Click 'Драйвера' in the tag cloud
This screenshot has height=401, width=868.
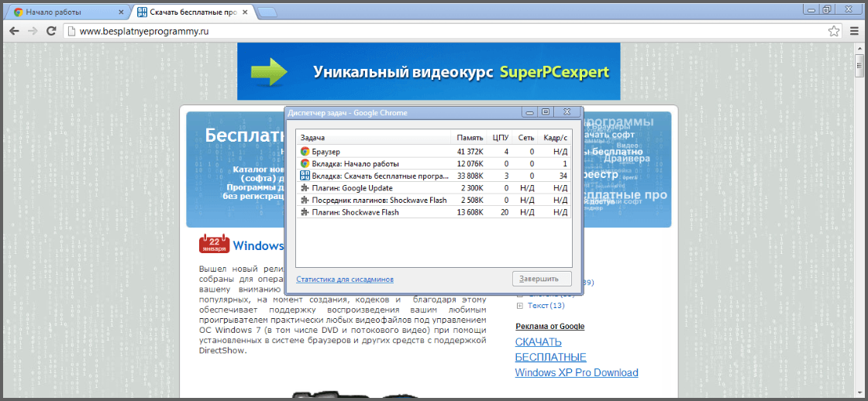(627, 159)
